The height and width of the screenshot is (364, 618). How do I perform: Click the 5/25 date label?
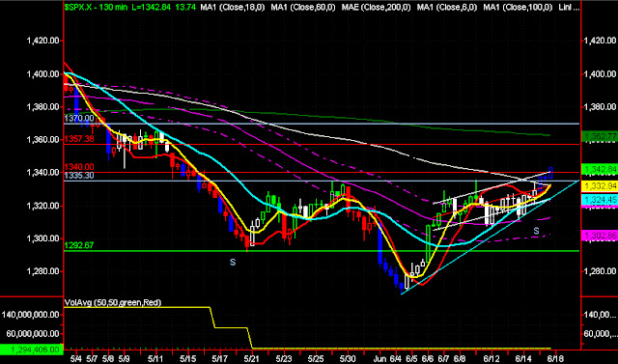(x=316, y=360)
